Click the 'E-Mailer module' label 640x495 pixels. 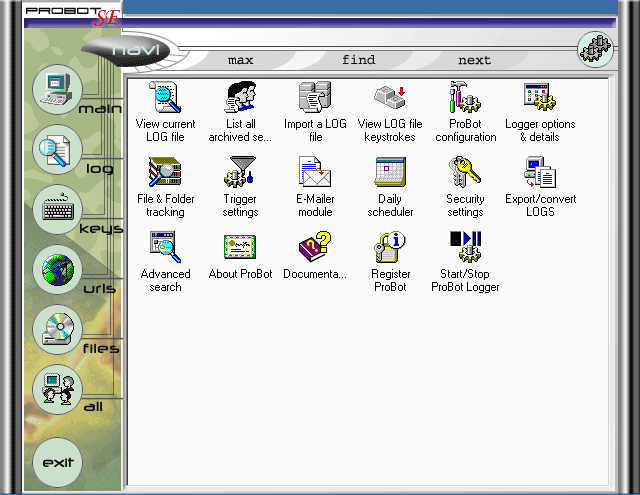[x=315, y=205]
